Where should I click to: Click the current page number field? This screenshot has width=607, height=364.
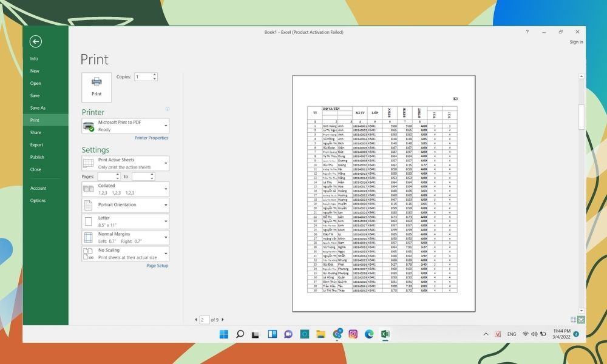[205, 319]
